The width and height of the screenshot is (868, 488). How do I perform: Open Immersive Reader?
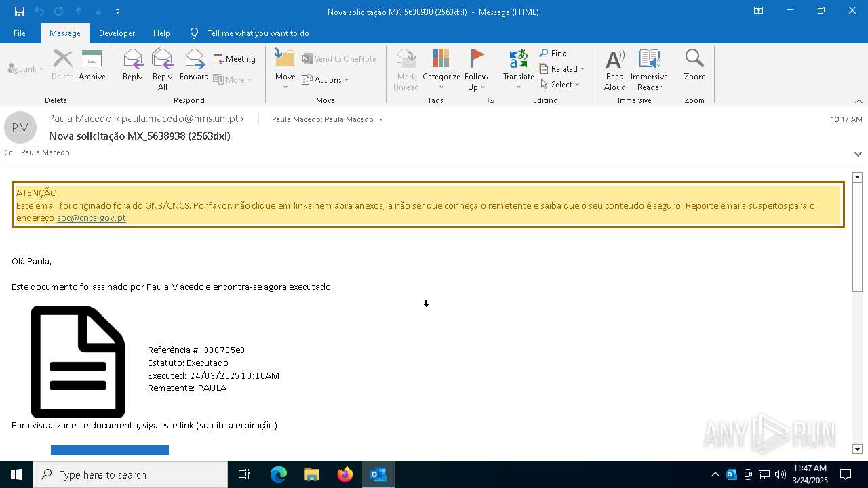click(x=649, y=69)
